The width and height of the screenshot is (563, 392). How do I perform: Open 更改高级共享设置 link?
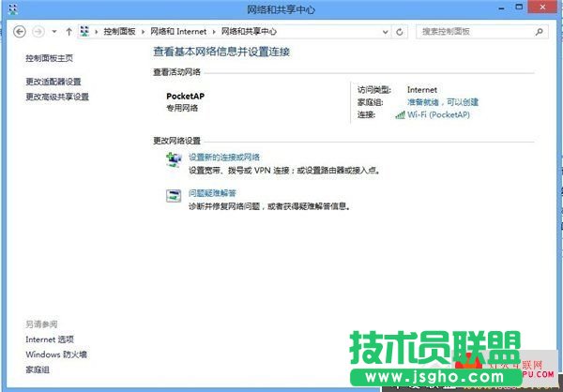[57, 97]
